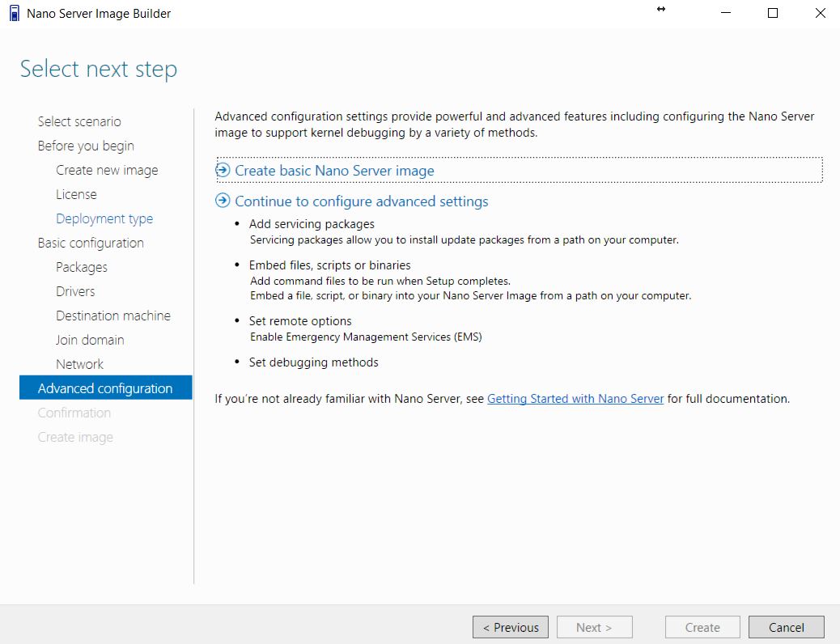Close the Nano Server Image Builder window
This screenshot has width=840, height=644.
click(821, 14)
